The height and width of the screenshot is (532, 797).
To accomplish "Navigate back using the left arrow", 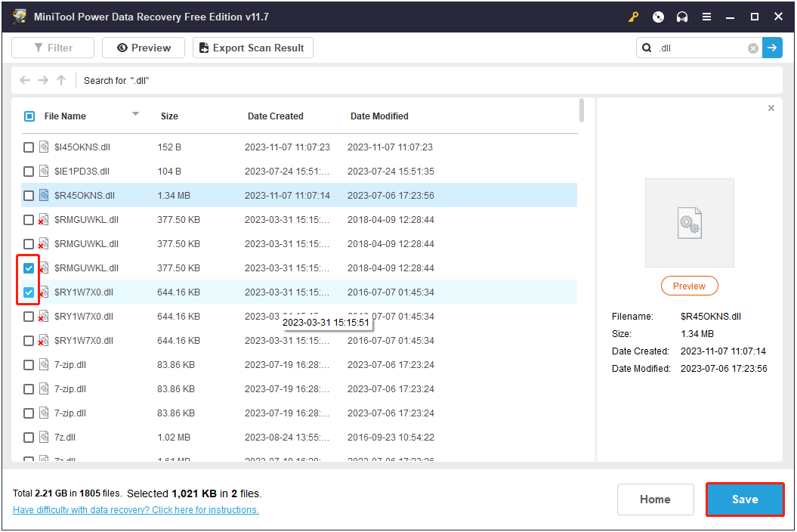I will click(x=24, y=80).
